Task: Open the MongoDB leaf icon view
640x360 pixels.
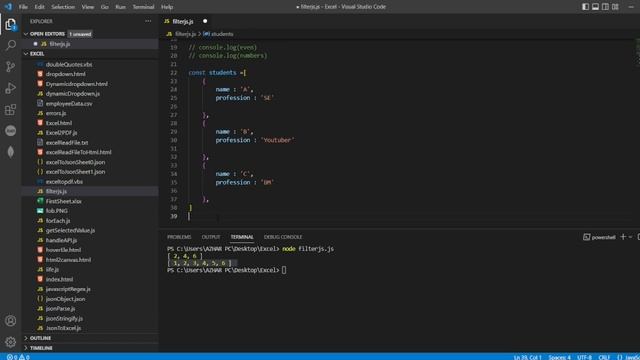Action: coord(11,152)
